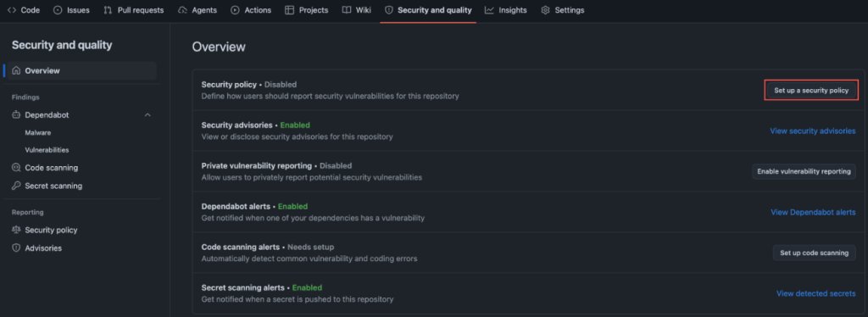
Task: Click the home icon next to Overview
Action: [16, 71]
